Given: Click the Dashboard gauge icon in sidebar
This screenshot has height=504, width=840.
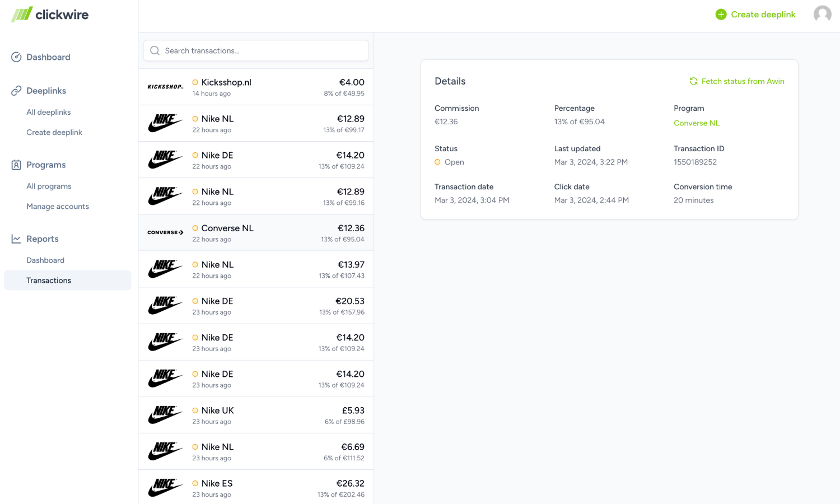Looking at the screenshot, I should point(16,57).
